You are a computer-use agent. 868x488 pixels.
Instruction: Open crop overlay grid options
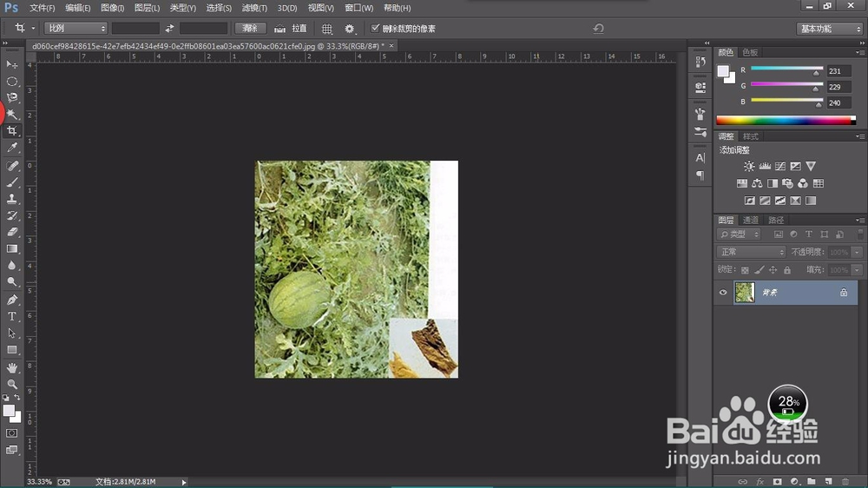(x=326, y=29)
